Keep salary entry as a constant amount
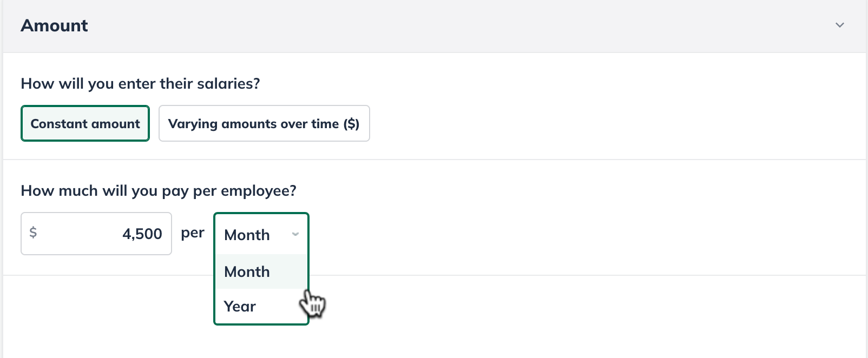The image size is (868, 358). pyautogui.click(x=85, y=123)
